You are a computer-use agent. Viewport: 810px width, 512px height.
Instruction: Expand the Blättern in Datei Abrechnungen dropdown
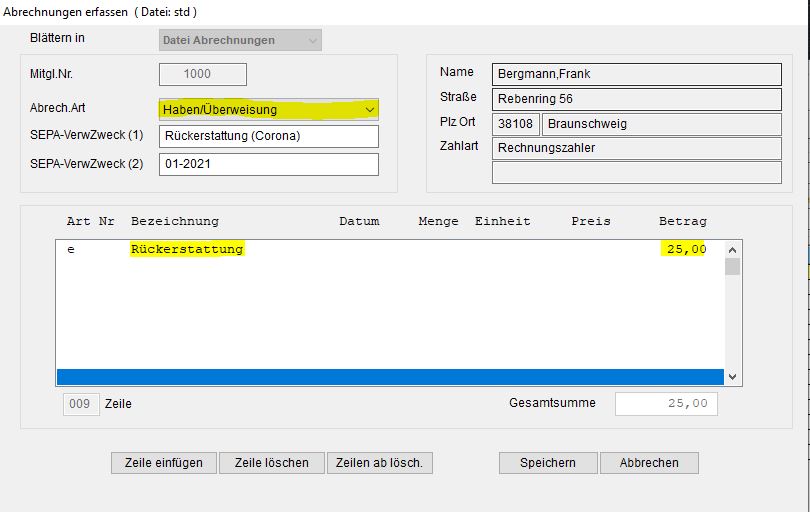click(x=240, y=41)
